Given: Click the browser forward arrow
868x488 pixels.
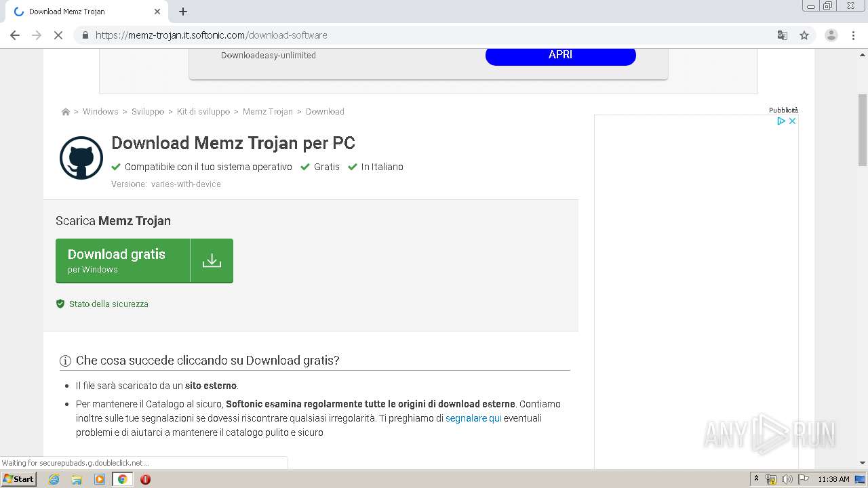Looking at the screenshot, I should (x=37, y=35).
